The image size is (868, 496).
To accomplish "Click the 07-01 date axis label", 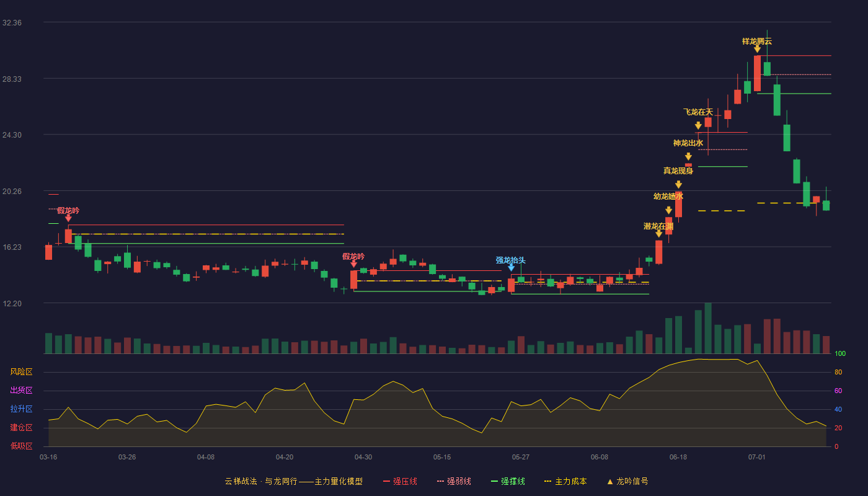I will [x=757, y=457].
